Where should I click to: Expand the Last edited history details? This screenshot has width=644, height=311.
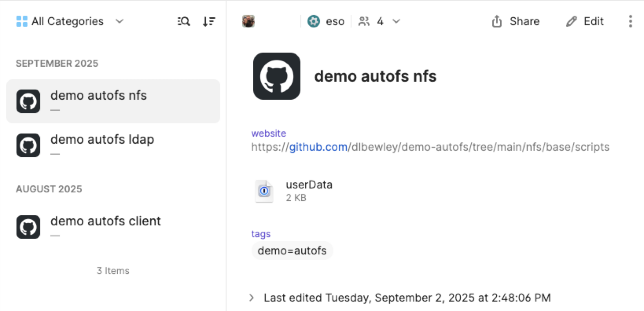tap(251, 298)
